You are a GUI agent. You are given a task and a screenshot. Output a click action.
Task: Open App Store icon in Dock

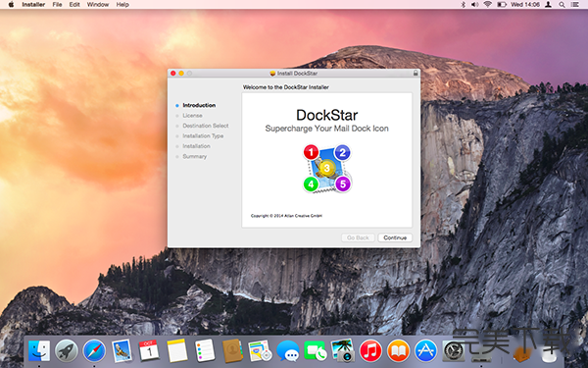(x=425, y=350)
